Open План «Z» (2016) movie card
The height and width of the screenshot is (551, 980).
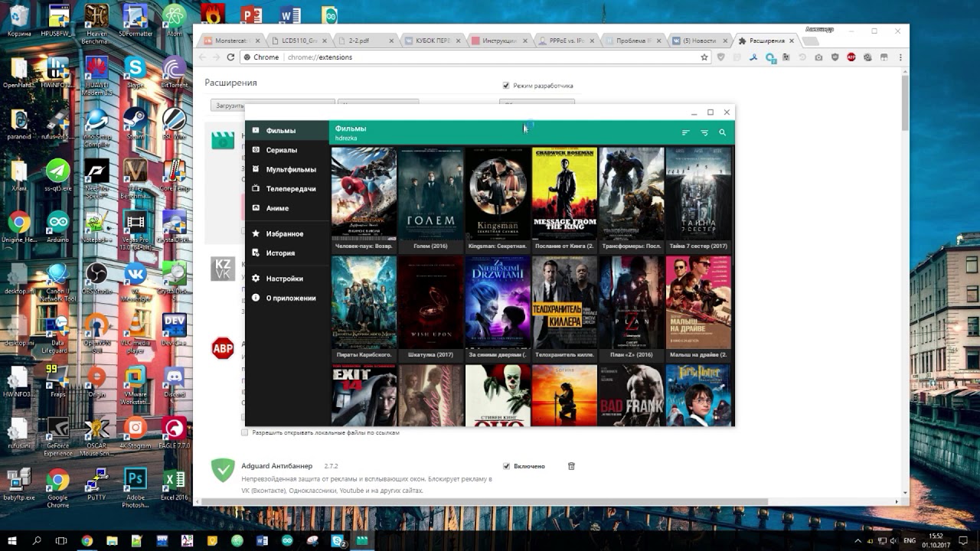point(632,308)
